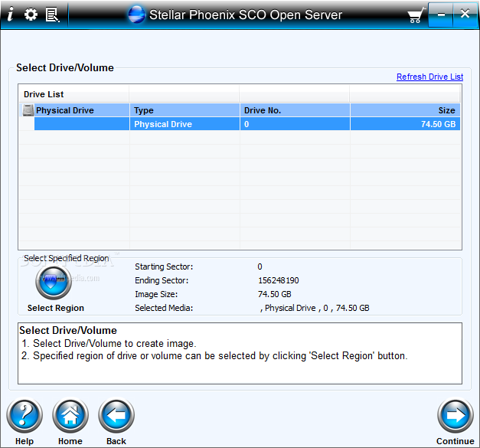
Task: Go Back with left arrow icon
Action: [116, 415]
